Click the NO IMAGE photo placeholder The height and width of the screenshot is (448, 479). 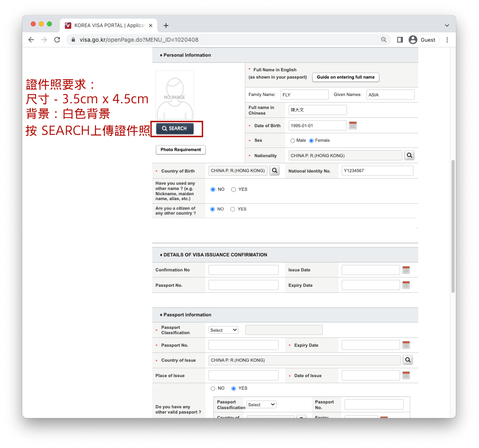coord(175,95)
